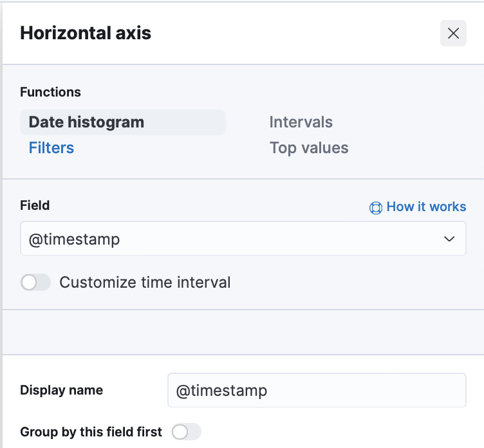Click the Horizontal axis heading

86,33
